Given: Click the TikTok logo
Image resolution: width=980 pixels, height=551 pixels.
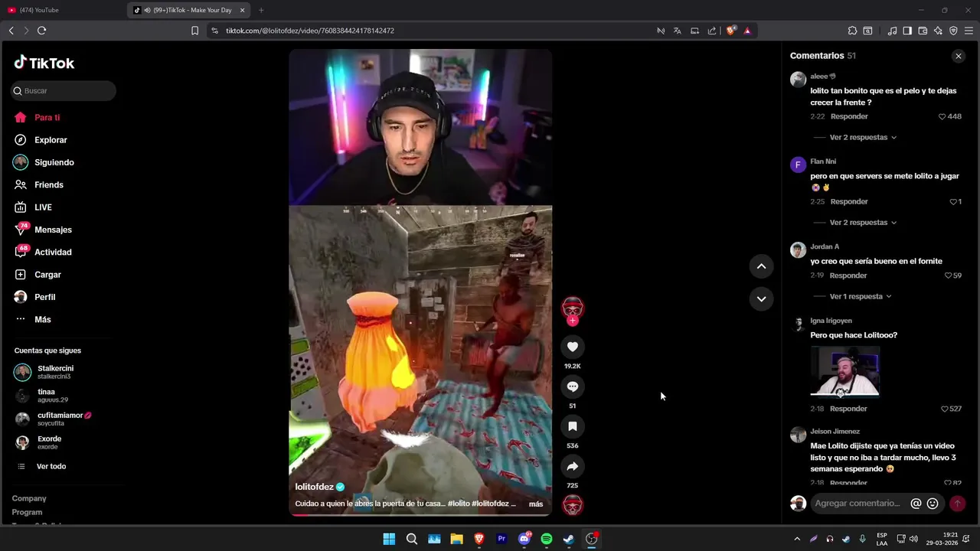Looking at the screenshot, I should point(44,63).
